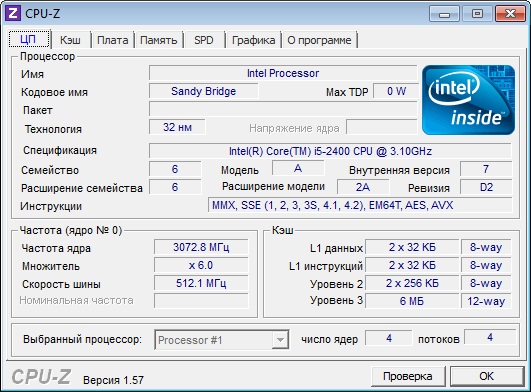Click the arrow of the processor combo box
Screen dimensions: 531x392
(x=280, y=340)
